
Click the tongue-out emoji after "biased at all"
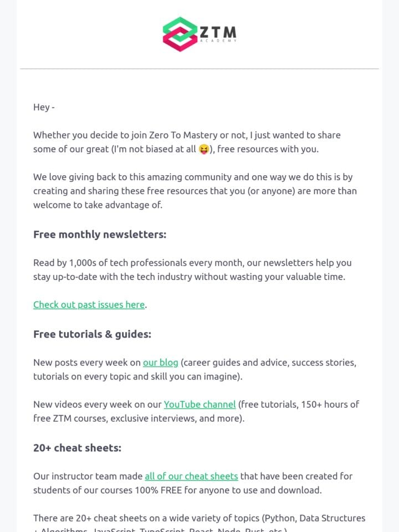tap(203, 149)
